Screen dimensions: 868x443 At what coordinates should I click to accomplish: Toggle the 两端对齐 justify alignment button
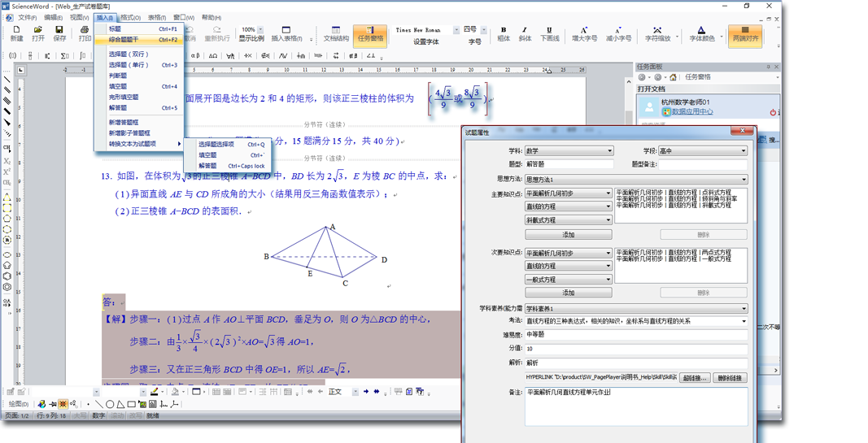(744, 33)
